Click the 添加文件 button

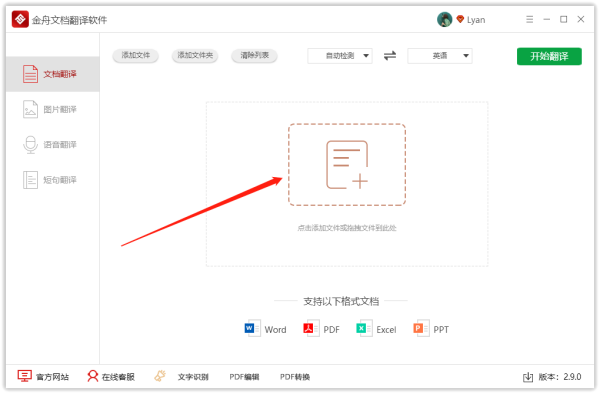pyautogui.click(x=135, y=55)
